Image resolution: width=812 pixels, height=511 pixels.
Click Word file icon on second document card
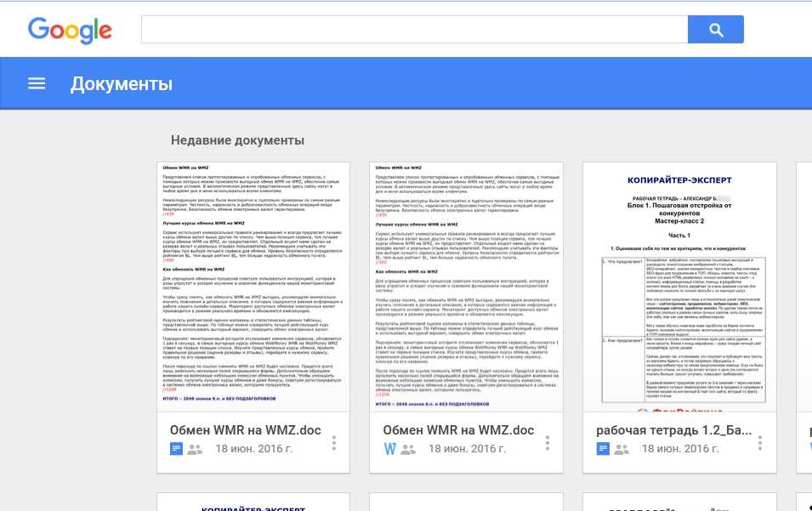point(389,449)
